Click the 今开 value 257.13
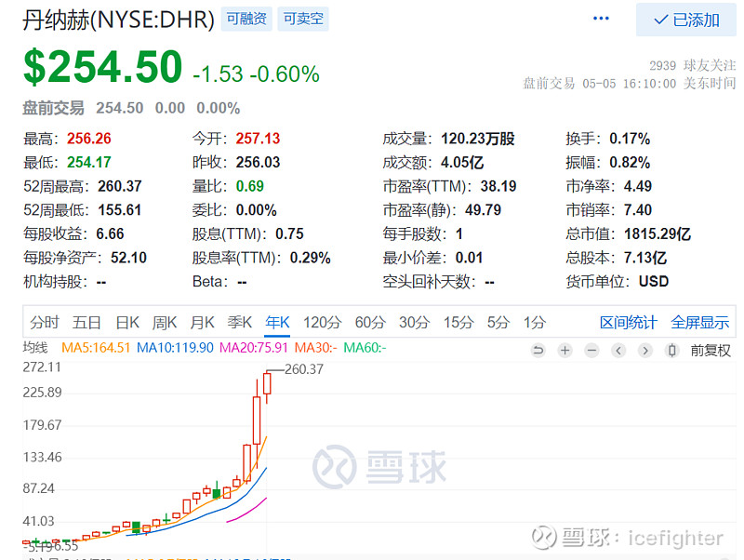The image size is (744, 560). [259, 139]
